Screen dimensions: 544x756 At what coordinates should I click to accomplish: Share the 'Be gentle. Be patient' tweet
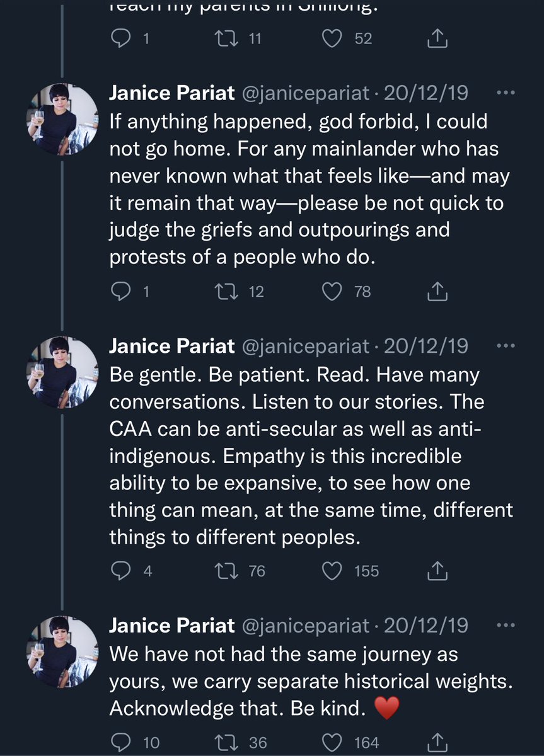[437, 570]
